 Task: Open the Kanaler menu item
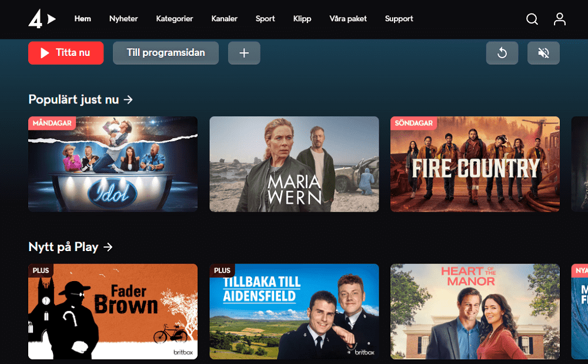pos(224,19)
